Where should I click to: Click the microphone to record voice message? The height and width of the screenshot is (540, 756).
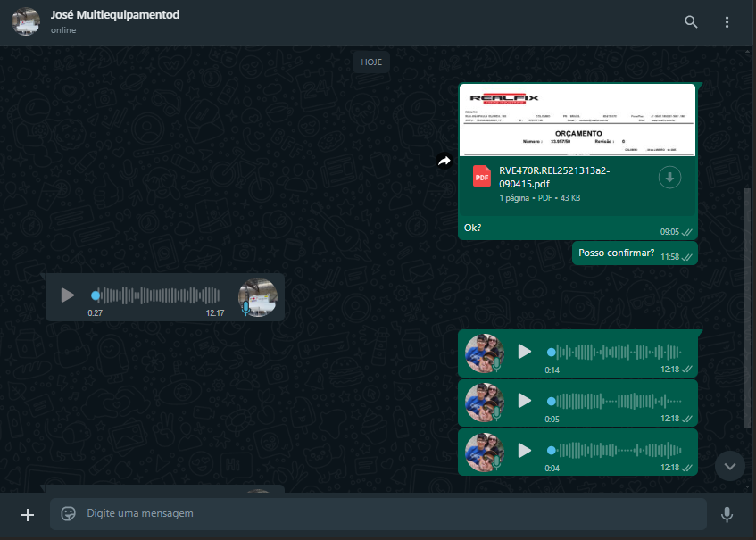pos(727,514)
